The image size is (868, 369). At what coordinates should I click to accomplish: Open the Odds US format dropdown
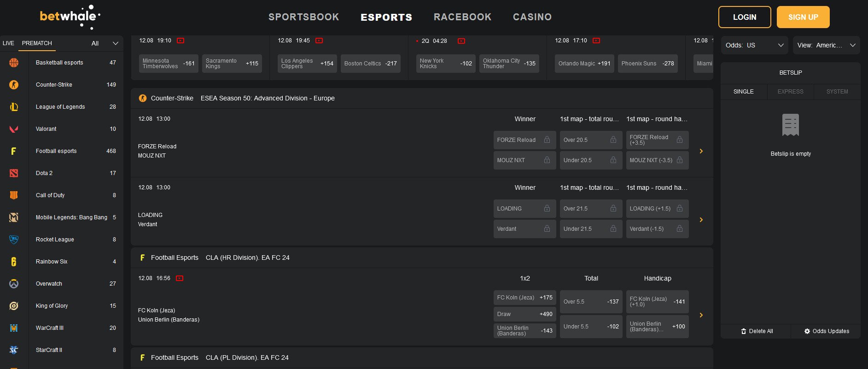754,45
